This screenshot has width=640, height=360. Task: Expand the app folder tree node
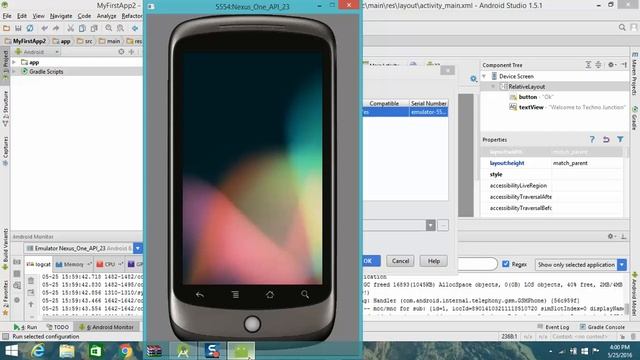click(x=14, y=62)
